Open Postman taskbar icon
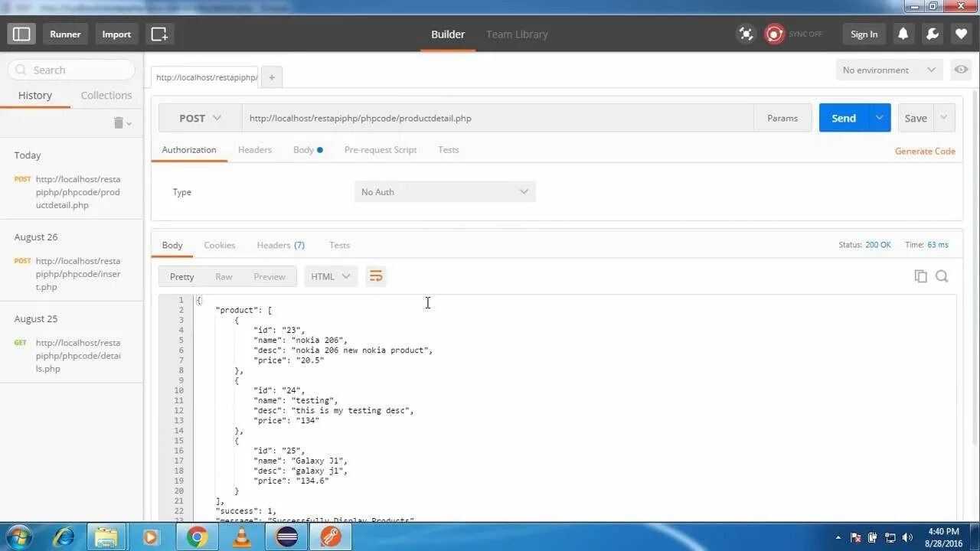 (331, 536)
